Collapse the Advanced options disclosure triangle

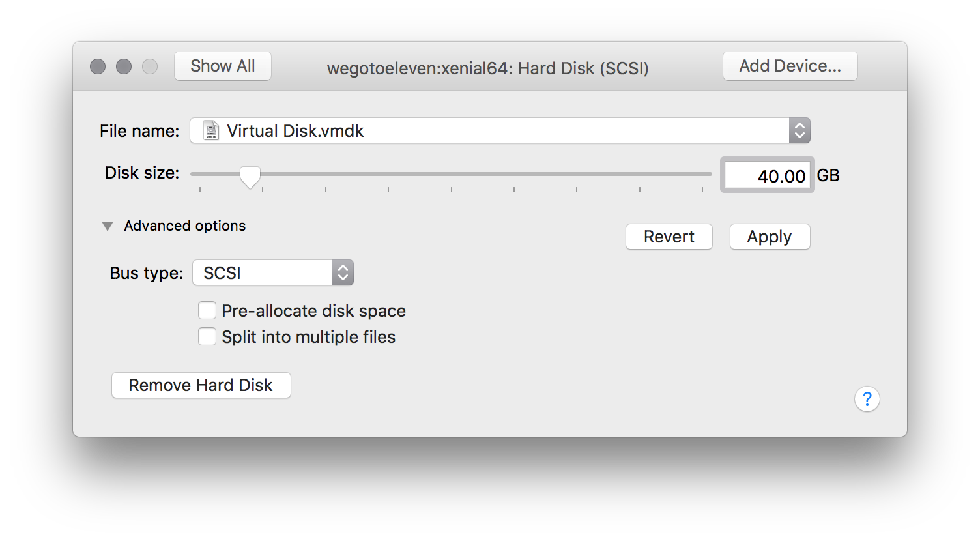108,226
